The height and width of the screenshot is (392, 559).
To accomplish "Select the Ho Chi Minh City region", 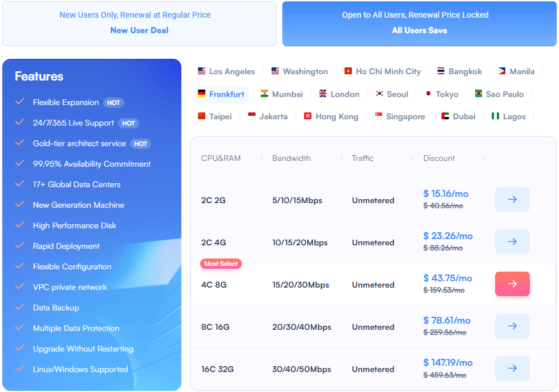I will [x=383, y=71].
